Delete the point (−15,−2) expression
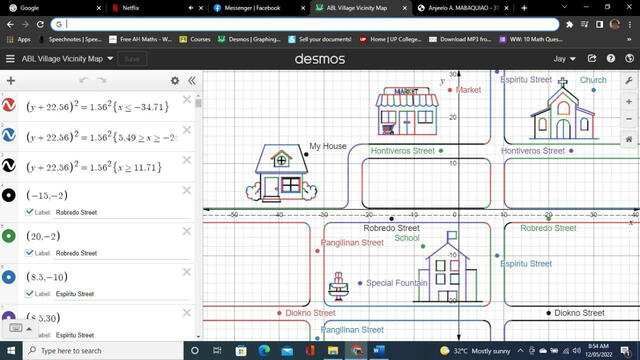Viewport: 640px width, 360px height. pyautogui.click(x=187, y=190)
